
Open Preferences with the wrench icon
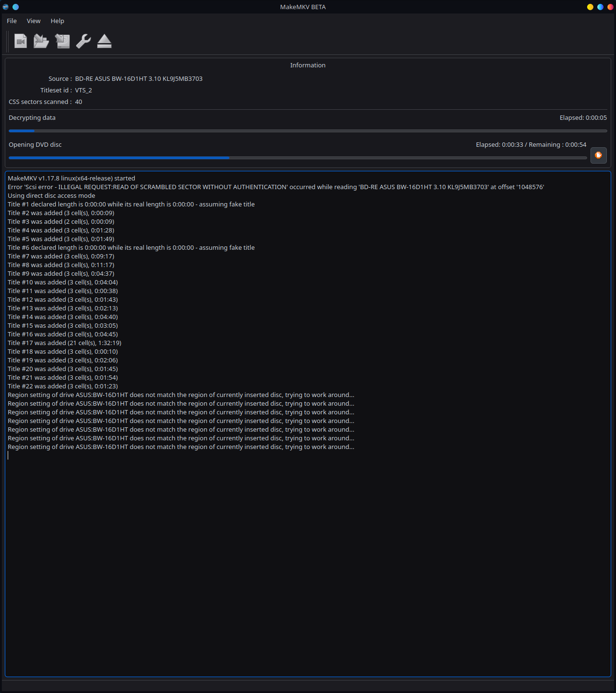[x=83, y=41]
